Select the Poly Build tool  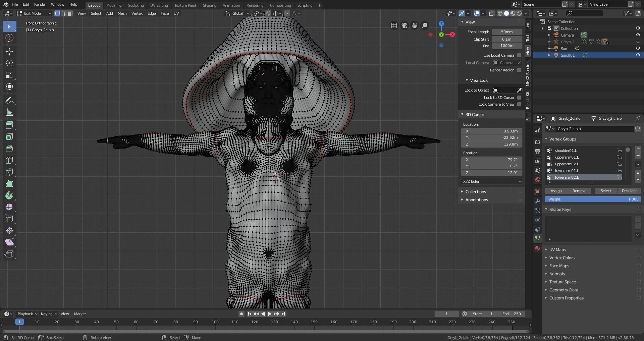(x=9, y=184)
